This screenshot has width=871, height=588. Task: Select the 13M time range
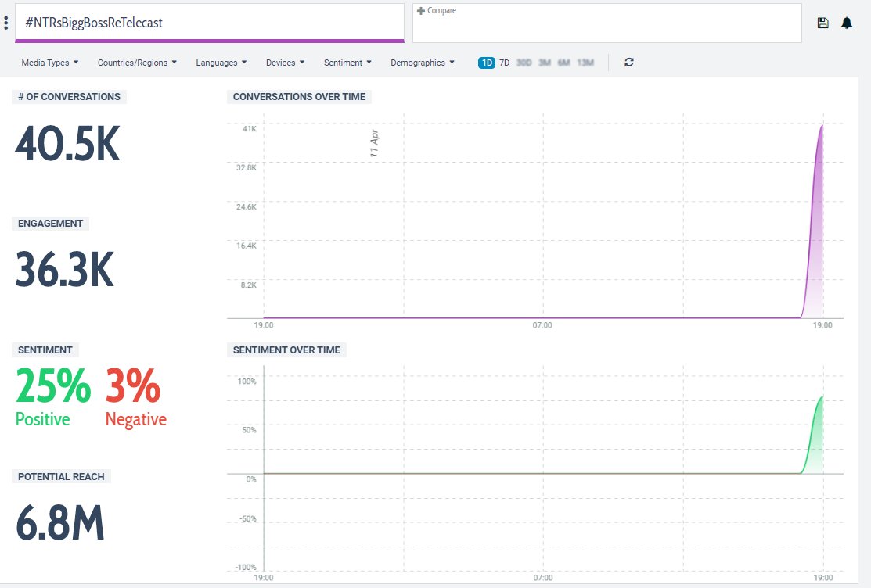(585, 63)
